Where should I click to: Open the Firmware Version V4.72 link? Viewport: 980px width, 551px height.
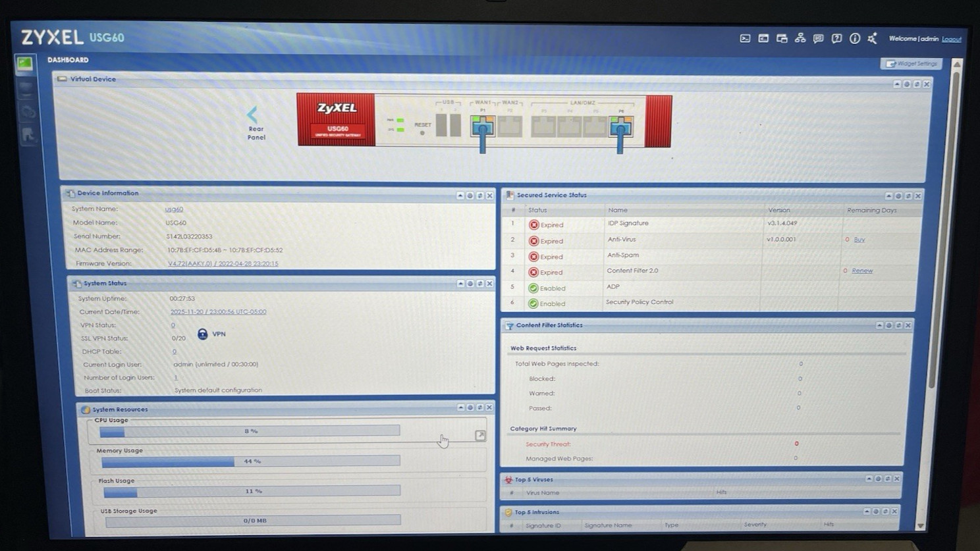point(223,263)
